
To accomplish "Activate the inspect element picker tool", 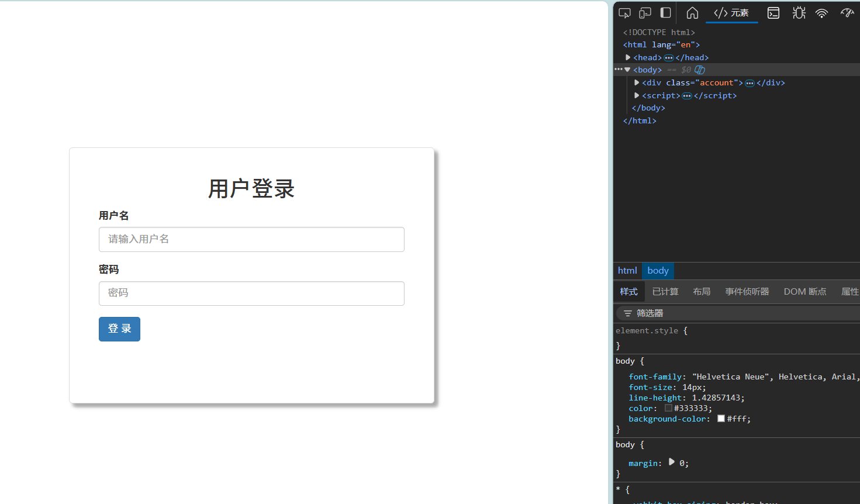I will click(624, 13).
